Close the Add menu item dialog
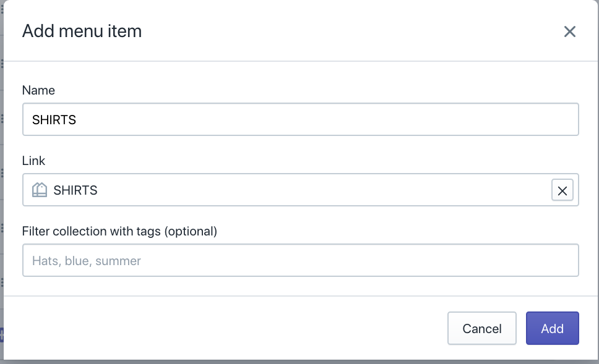Viewport: 599px width, 364px height. [x=569, y=32]
